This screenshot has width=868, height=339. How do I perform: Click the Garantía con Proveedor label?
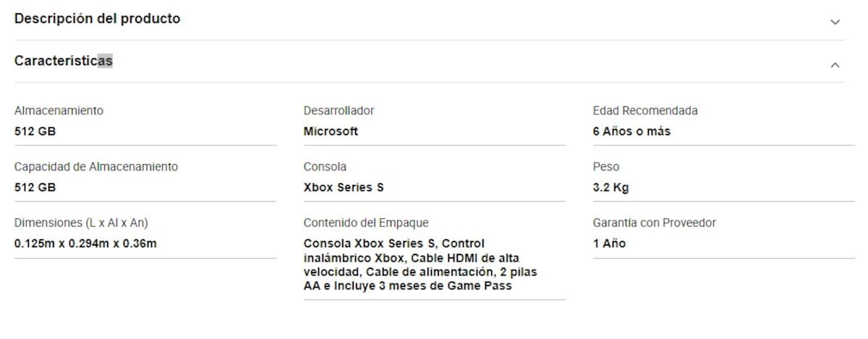[x=654, y=223]
